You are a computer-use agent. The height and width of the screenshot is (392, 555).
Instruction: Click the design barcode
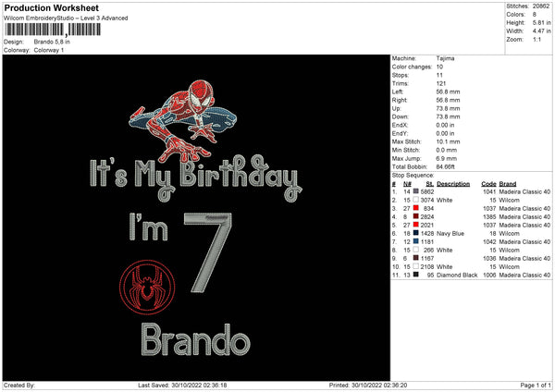pos(53,30)
